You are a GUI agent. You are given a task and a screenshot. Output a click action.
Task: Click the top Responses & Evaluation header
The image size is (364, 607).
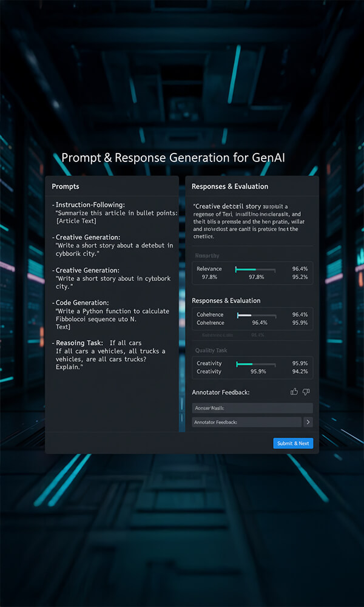tap(230, 186)
